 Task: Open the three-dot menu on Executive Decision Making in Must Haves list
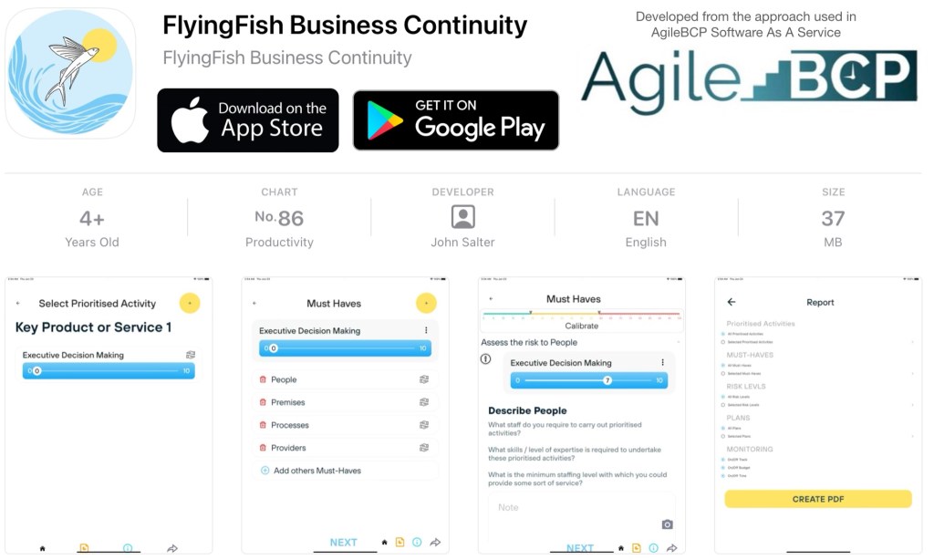pos(426,330)
